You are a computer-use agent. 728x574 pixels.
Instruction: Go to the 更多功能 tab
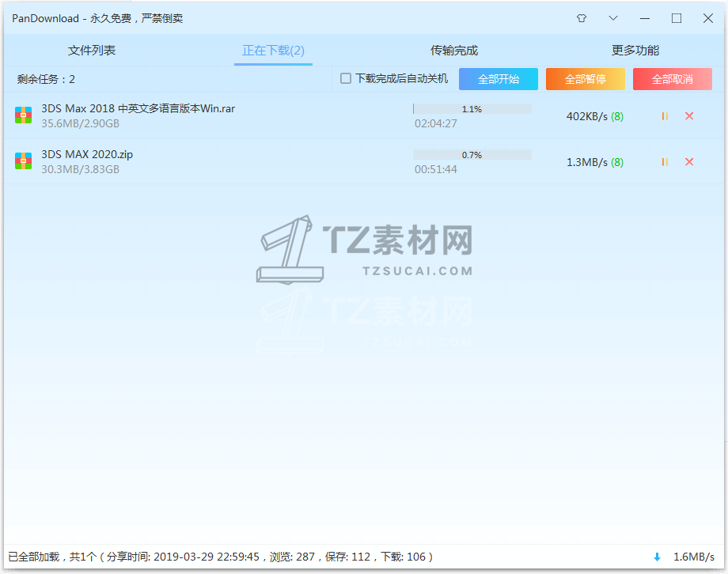click(x=635, y=50)
